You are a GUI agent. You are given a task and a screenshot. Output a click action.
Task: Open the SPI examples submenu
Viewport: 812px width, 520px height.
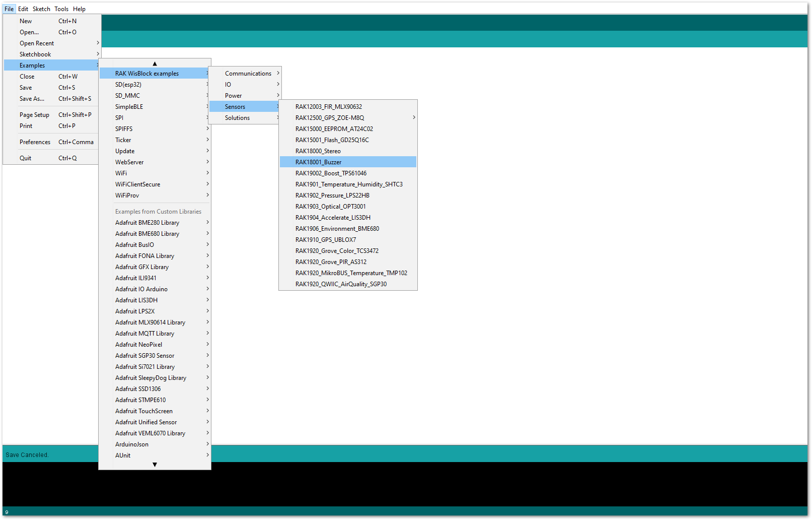tap(155, 118)
